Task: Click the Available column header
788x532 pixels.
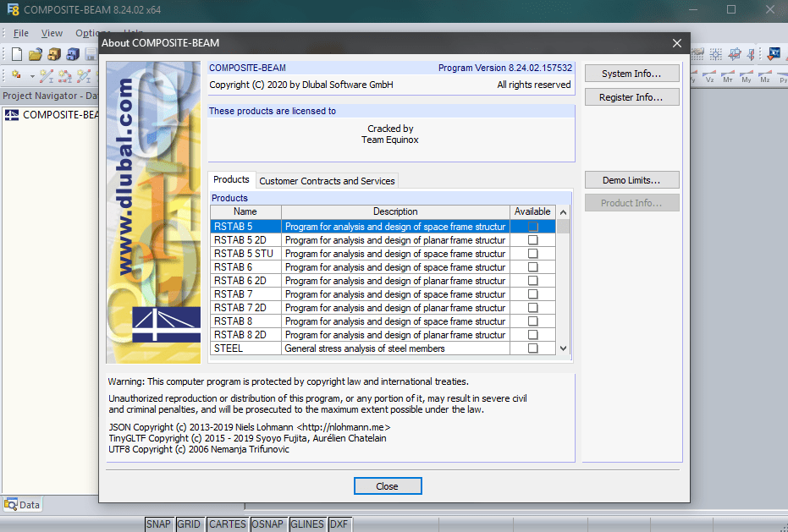Action: pyautogui.click(x=532, y=212)
